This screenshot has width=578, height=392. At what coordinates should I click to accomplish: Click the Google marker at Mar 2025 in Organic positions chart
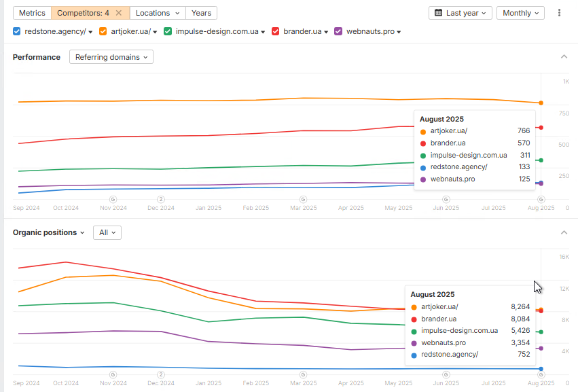[303, 374]
